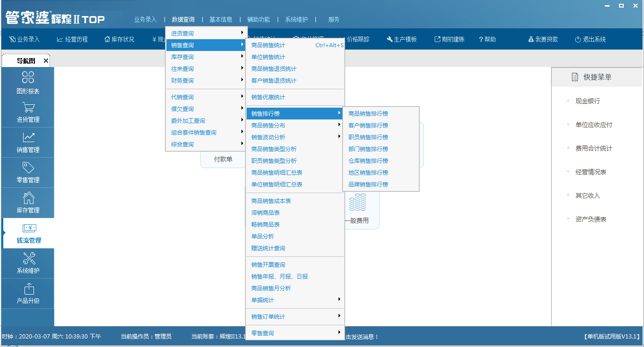The width and height of the screenshot is (644, 347).
Task: Open 资产负债表 quick menu link
Action: 591,219
